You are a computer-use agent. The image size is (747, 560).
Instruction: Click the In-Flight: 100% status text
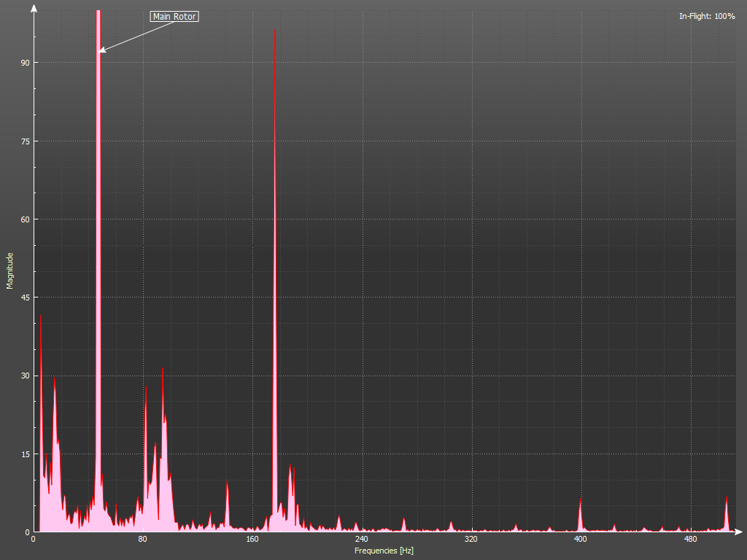707,16
